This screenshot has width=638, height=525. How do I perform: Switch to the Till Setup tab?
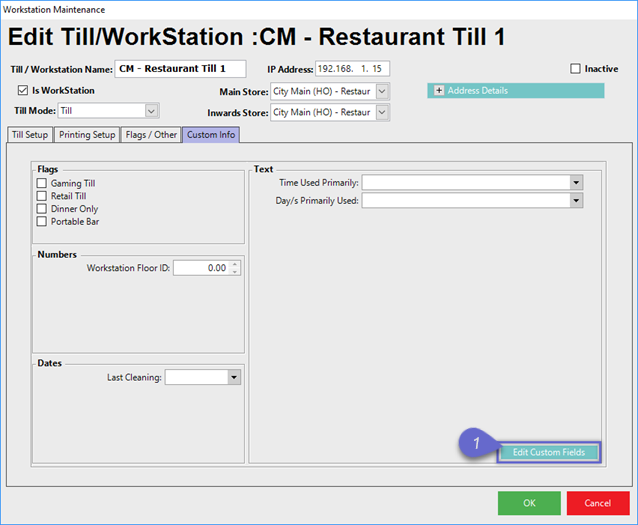pyautogui.click(x=30, y=135)
